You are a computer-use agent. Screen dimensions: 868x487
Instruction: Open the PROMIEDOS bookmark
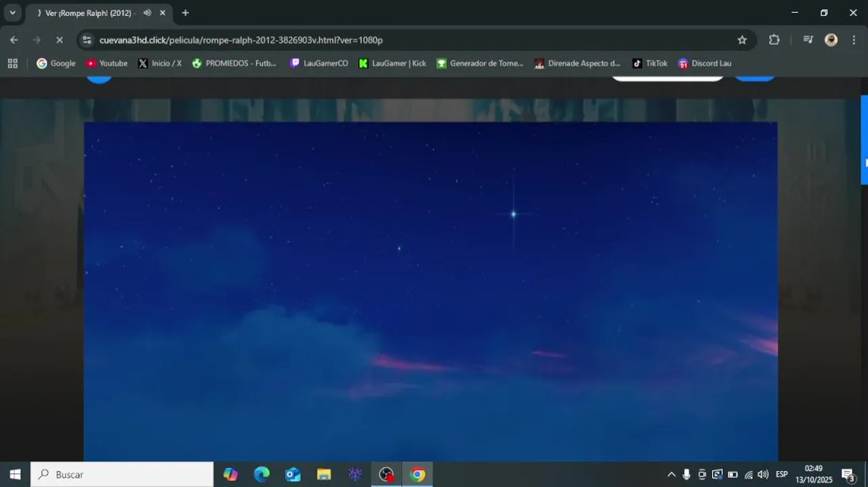235,64
